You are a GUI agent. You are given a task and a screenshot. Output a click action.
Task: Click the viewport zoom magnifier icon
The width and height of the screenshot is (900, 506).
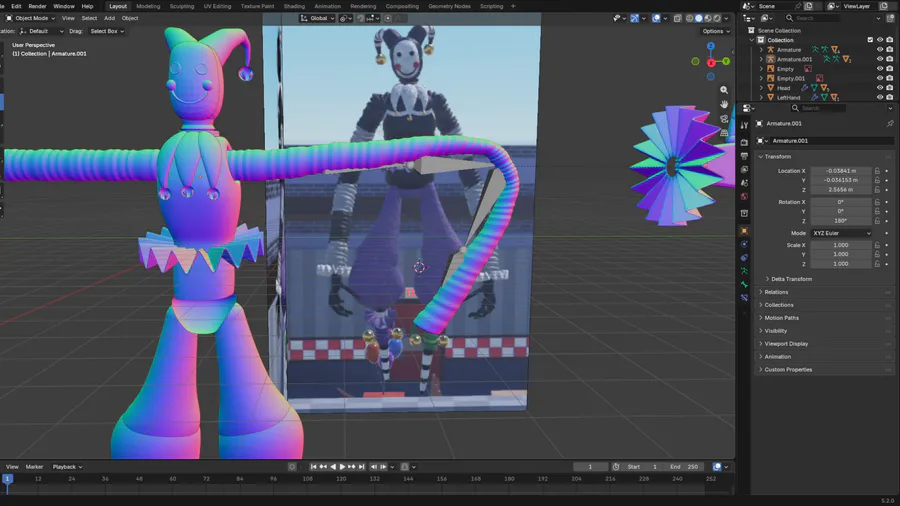coord(724,90)
